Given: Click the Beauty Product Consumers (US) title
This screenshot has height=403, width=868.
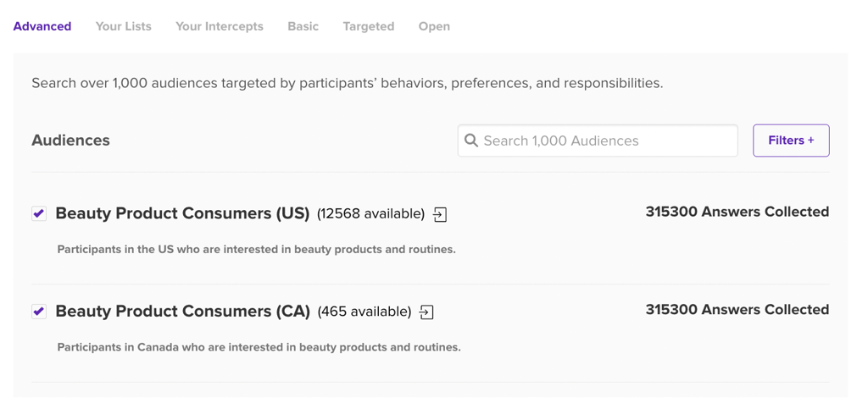Looking at the screenshot, I should click(182, 213).
